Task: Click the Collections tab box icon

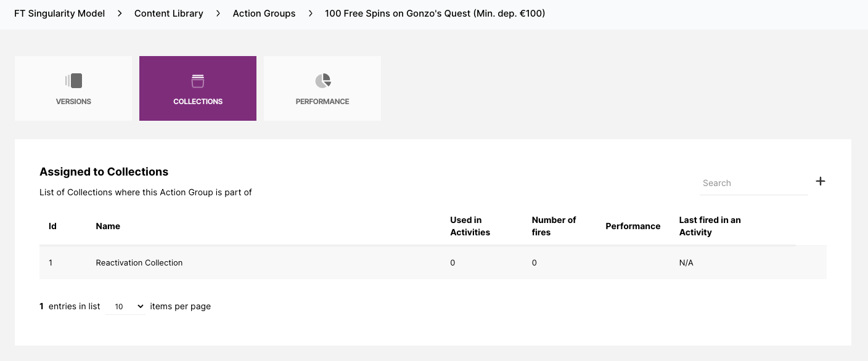Action: point(198,81)
